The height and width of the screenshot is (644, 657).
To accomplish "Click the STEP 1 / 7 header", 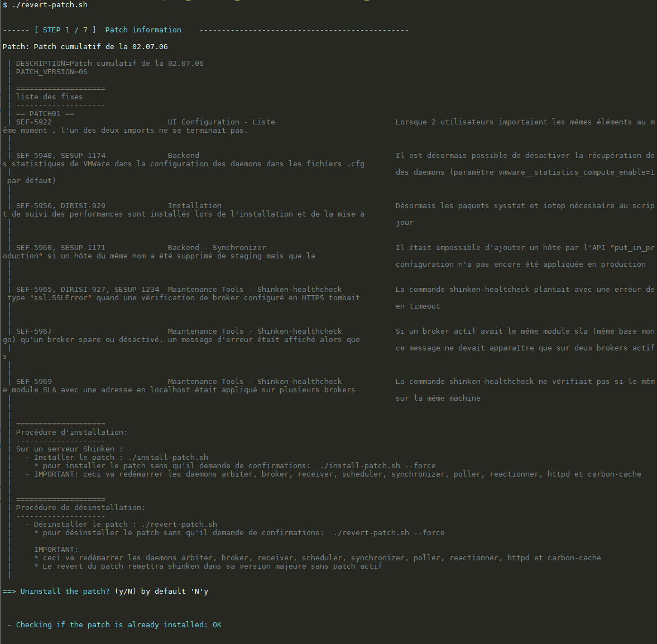I will click(x=65, y=30).
